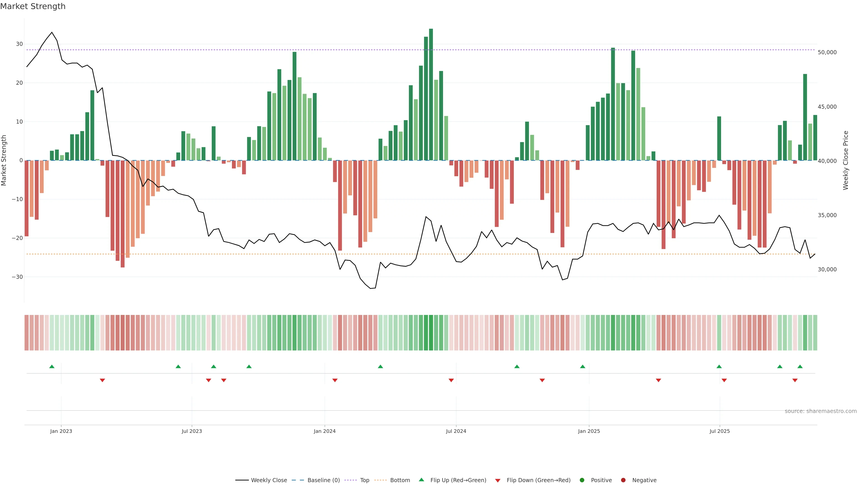Click the red Negative circle legend icon
The height and width of the screenshot is (488, 868).
tap(623, 480)
